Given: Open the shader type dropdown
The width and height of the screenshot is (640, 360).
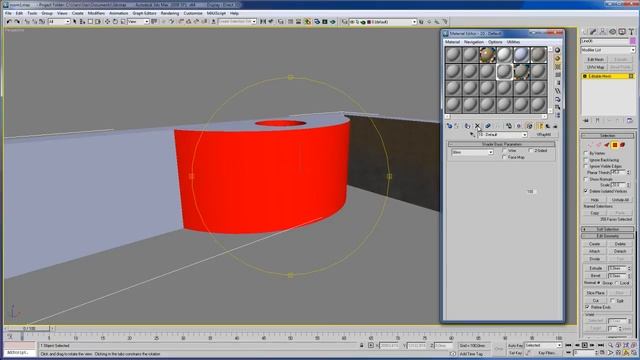Looking at the screenshot, I should tap(472, 152).
